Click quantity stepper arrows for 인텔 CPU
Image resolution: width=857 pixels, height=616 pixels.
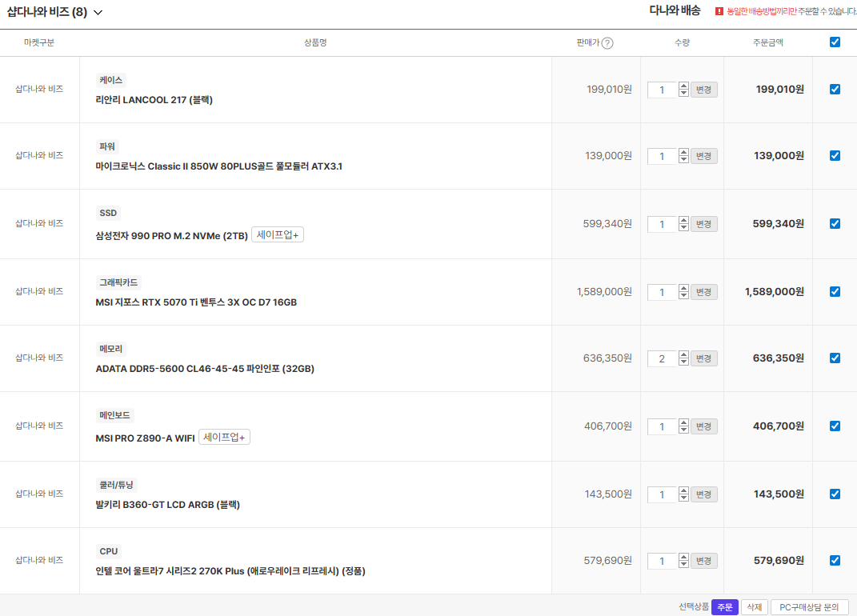click(683, 561)
